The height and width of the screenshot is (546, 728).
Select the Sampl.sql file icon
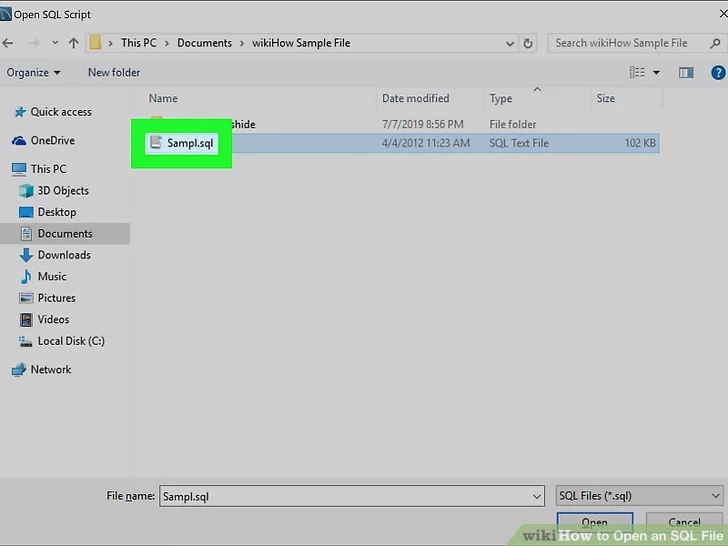[155, 143]
